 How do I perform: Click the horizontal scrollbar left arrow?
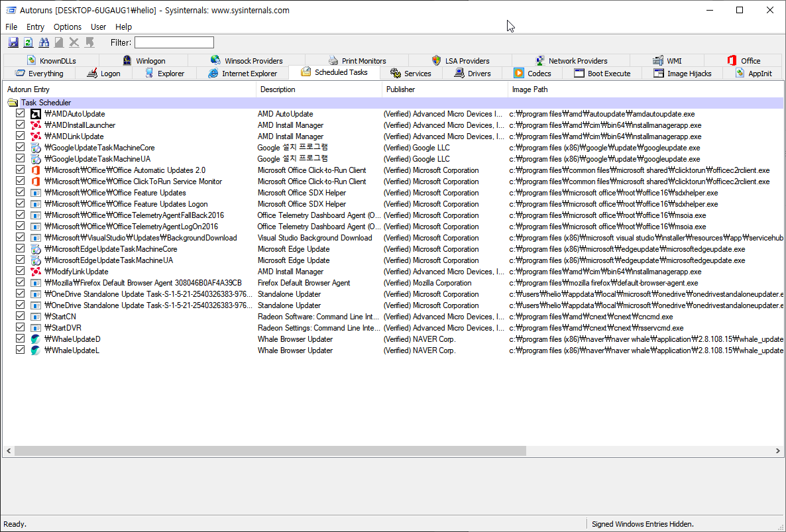coord(9,451)
